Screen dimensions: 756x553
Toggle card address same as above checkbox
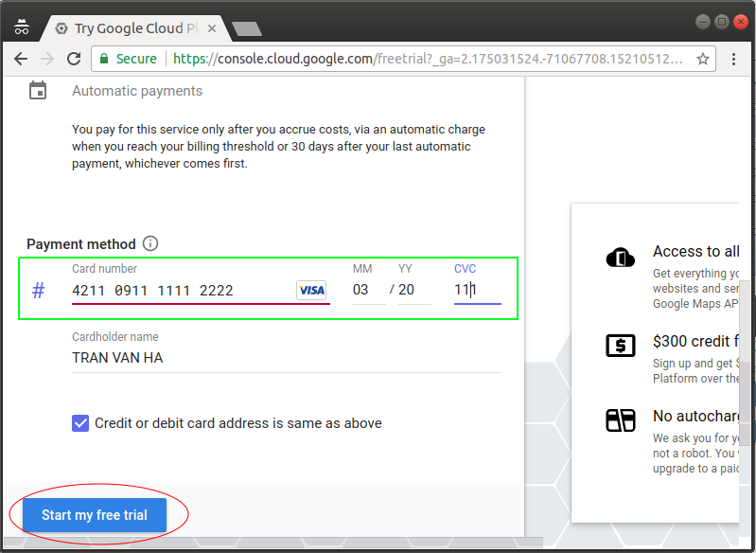[80, 423]
